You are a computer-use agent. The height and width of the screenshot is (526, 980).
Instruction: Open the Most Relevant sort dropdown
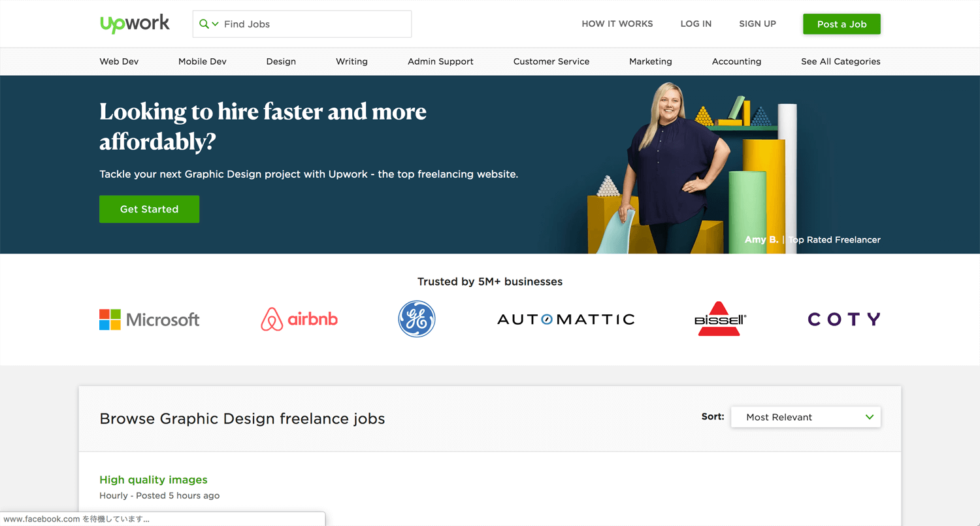[x=806, y=417]
